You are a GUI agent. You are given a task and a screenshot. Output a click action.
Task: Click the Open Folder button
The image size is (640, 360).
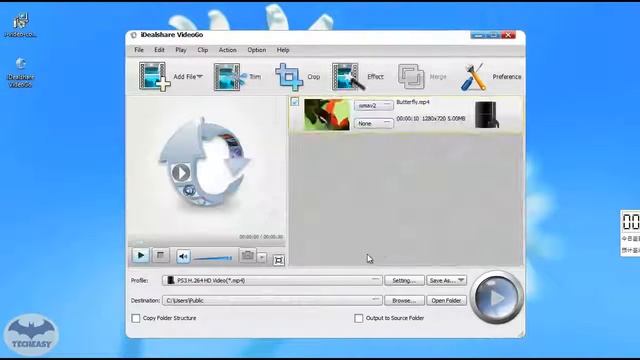pos(447,300)
